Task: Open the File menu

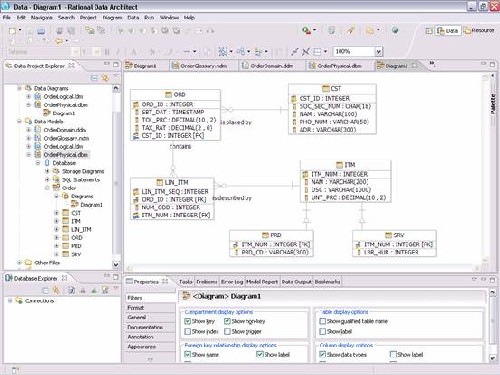Action: 6,17
